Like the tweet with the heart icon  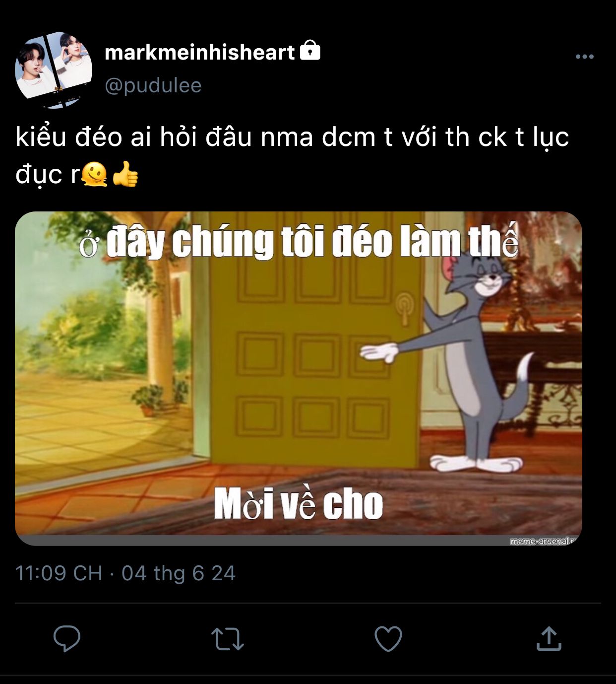tap(388, 639)
